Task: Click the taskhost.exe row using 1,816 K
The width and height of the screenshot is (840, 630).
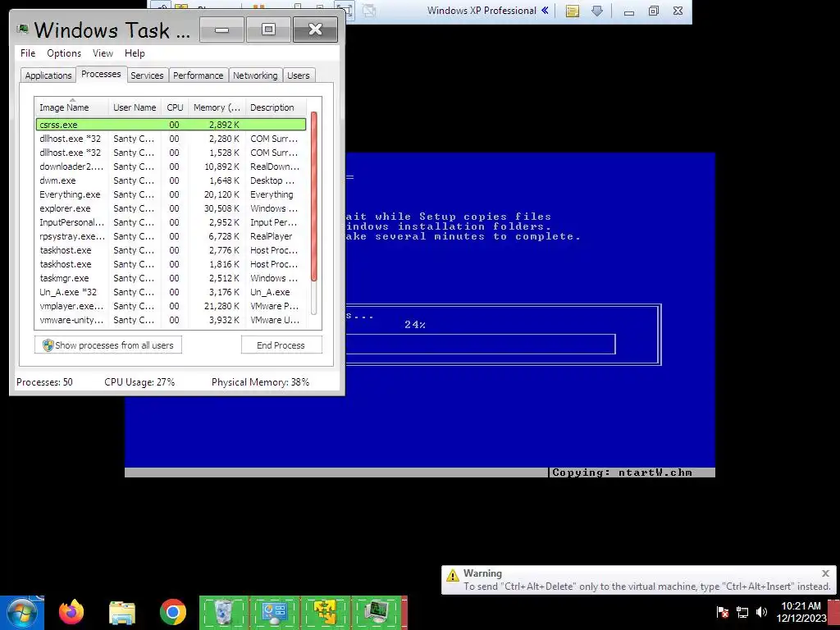Action: coord(171,264)
